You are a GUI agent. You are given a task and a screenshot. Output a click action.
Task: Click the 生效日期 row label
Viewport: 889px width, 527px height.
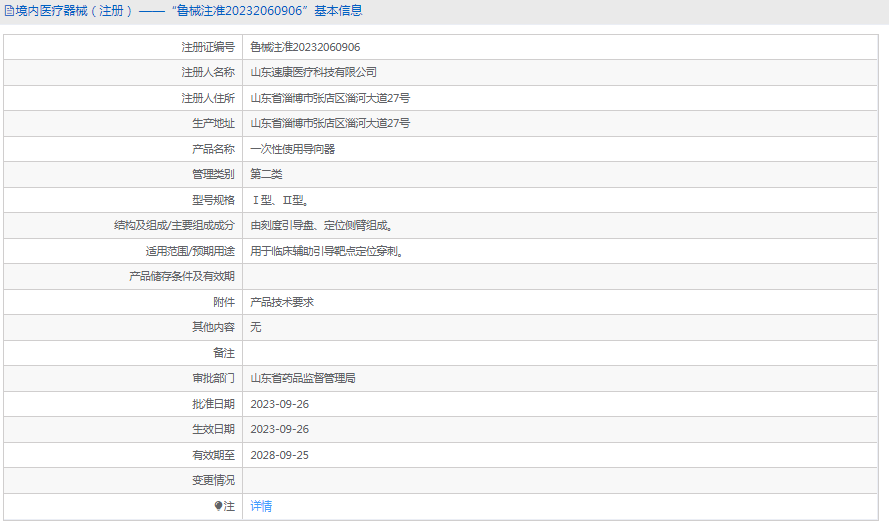[213, 429]
